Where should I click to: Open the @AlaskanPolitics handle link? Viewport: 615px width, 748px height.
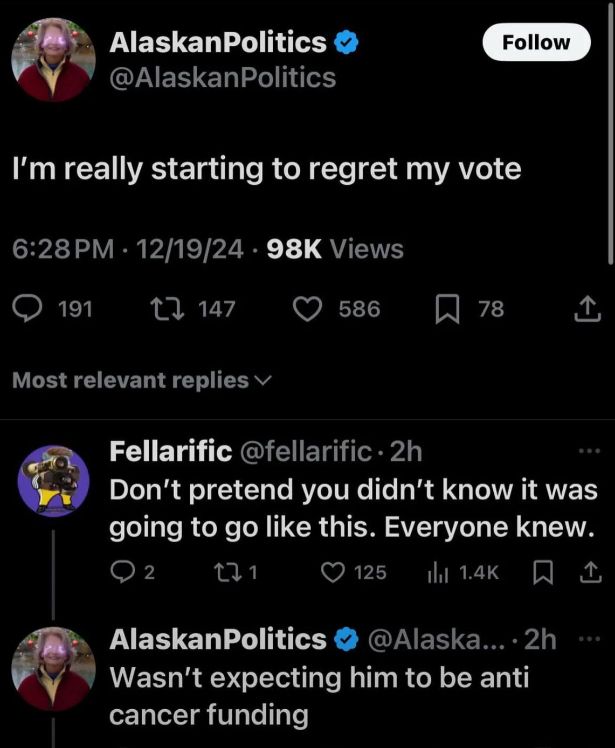221,77
